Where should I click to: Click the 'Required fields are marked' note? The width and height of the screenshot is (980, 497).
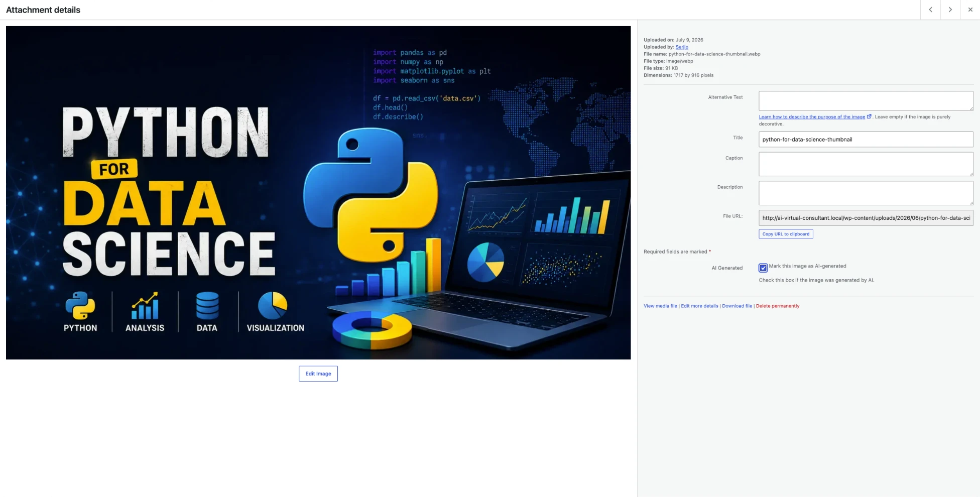(x=677, y=252)
